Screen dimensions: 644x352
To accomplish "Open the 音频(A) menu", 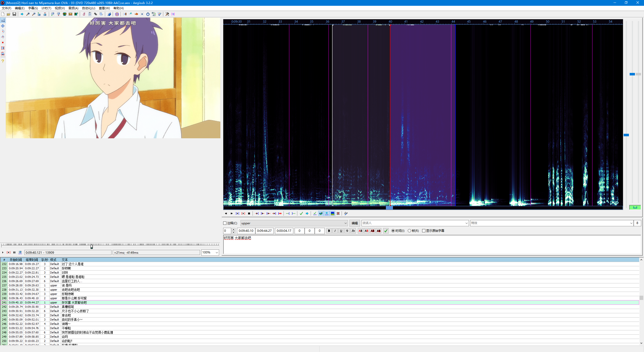I will point(73,8).
